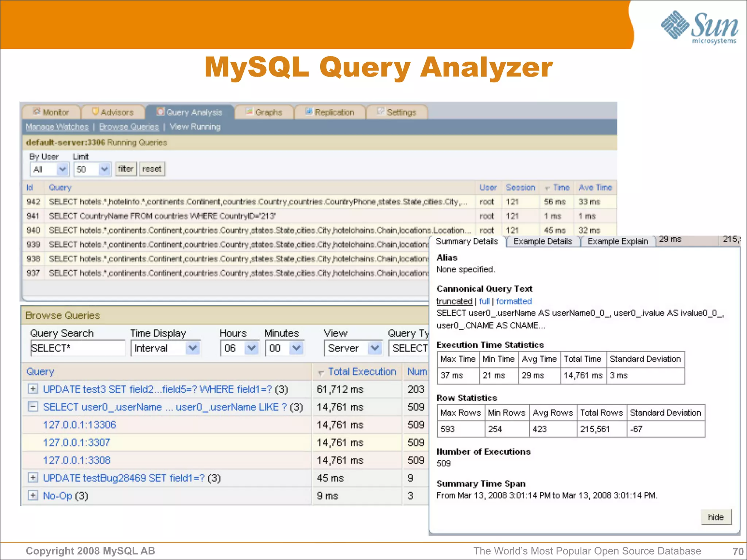Click the filter button

[126, 169]
